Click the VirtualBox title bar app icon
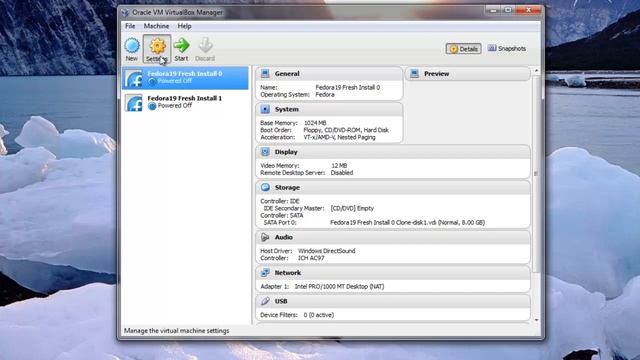 [x=125, y=13]
